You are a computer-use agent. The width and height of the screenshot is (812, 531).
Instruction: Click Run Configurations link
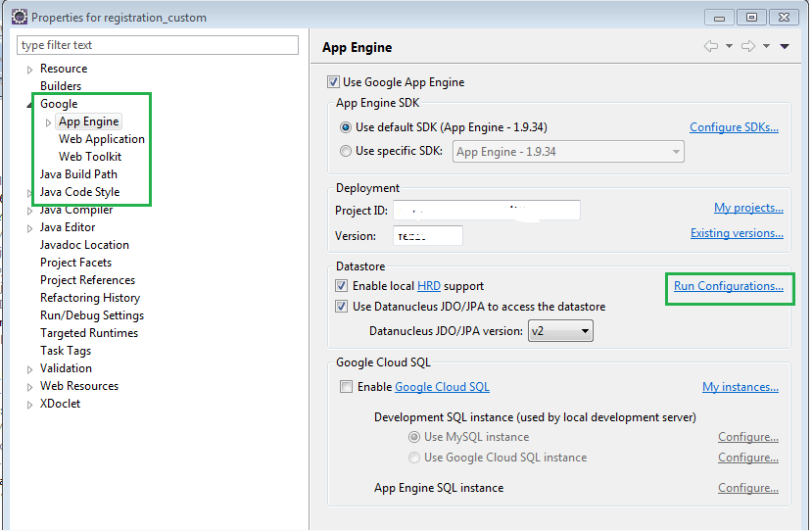tap(728, 286)
